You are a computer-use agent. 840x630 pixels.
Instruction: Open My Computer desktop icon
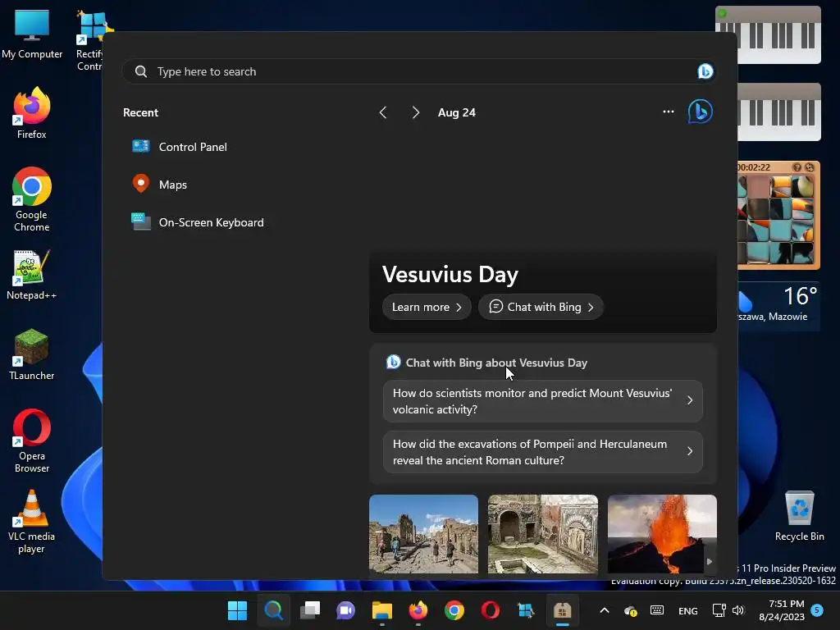click(x=32, y=33)
